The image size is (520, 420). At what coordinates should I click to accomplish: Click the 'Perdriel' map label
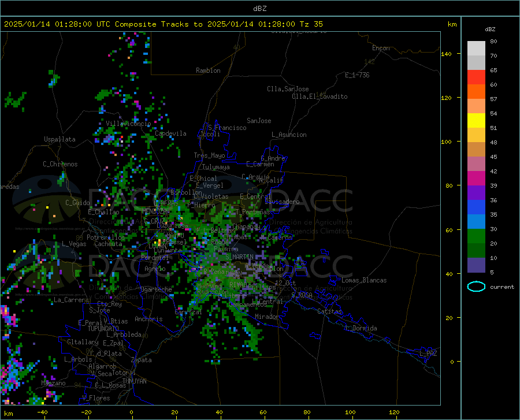(155, 258)
